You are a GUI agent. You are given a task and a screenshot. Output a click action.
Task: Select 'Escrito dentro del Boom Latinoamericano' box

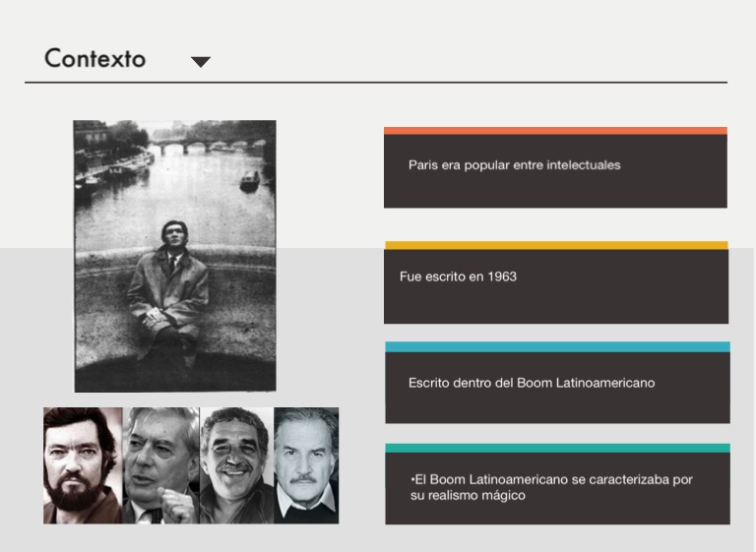(557, 387)
